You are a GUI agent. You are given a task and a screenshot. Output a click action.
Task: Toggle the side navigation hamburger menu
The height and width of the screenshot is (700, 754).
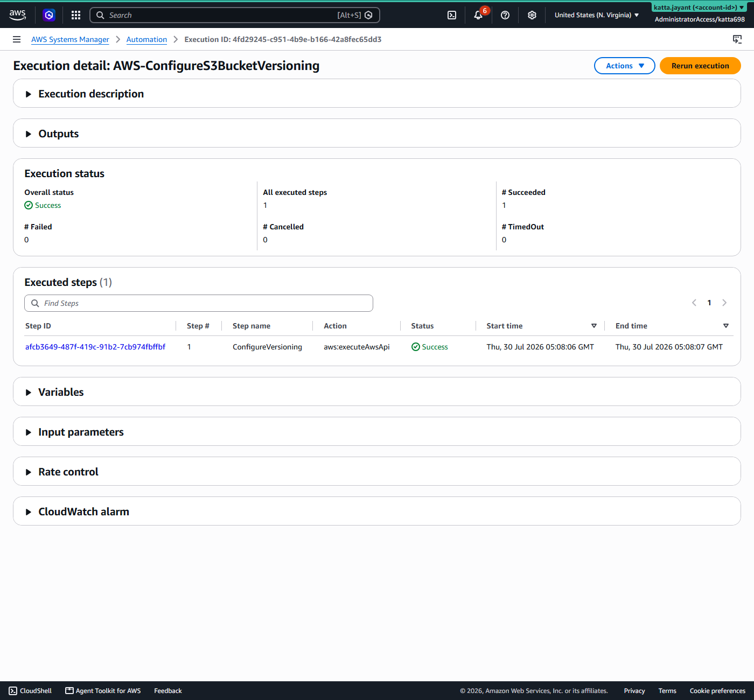pyautogui.click(x=17, y=39)
